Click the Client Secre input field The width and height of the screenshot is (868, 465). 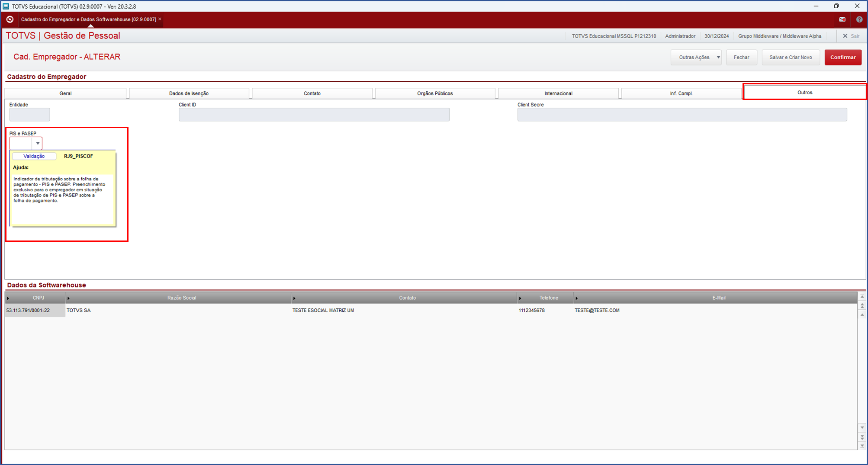(x=682, y=115)
